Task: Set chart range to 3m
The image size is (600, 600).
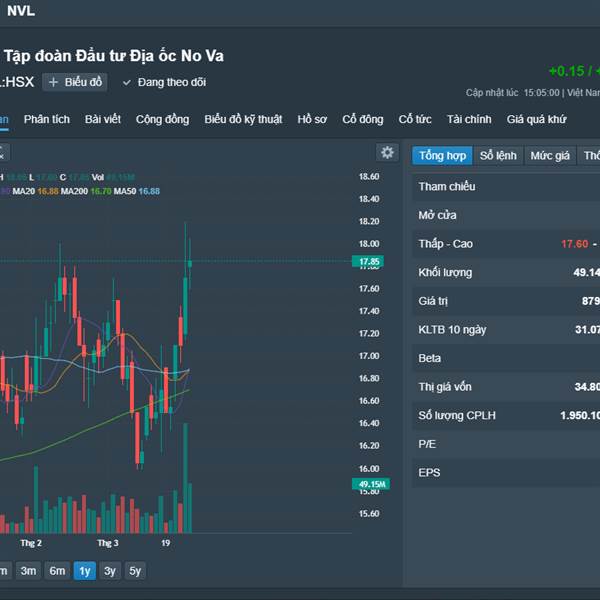Action: click(28, 571)
